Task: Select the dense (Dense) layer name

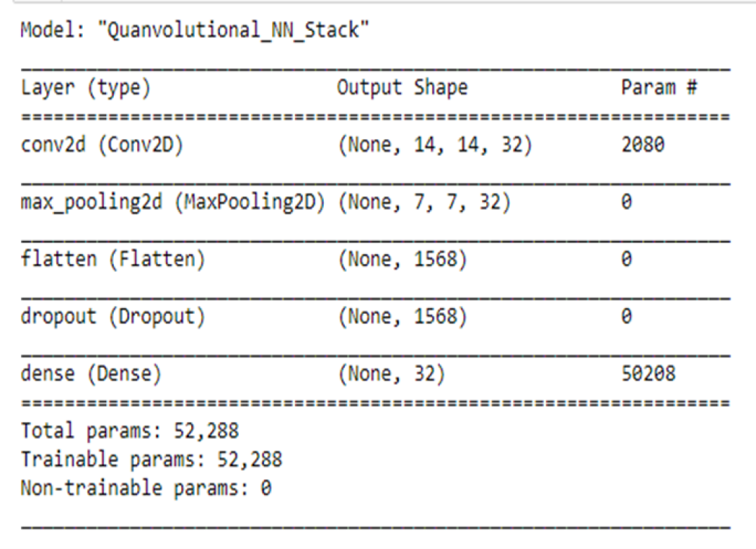Action: (x=91, y=373)
